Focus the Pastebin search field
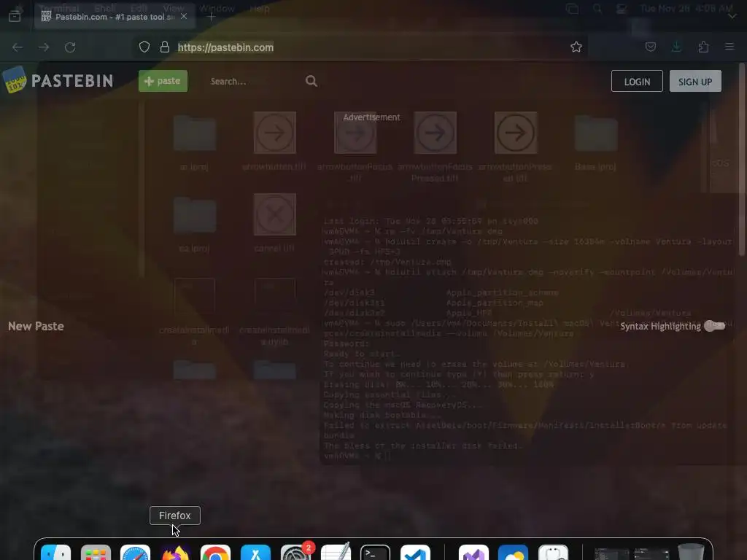The height and width of the screenshot is (560, 747). click(252, 82)
